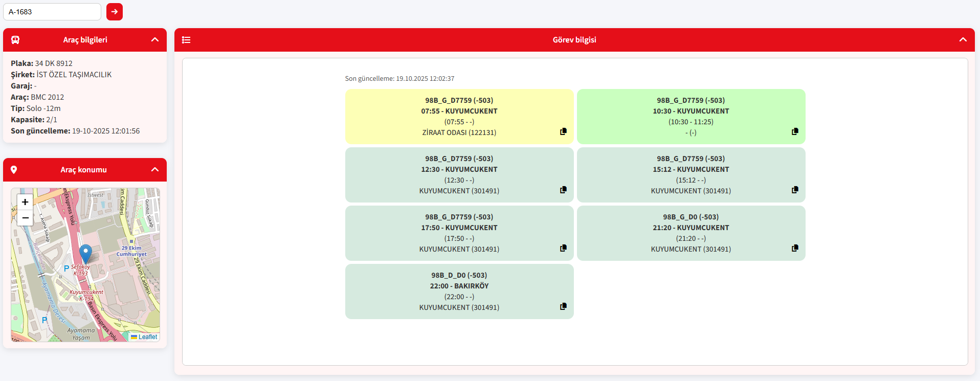Copy the 07:55 ZİRAAT ODASI task card

563,131
